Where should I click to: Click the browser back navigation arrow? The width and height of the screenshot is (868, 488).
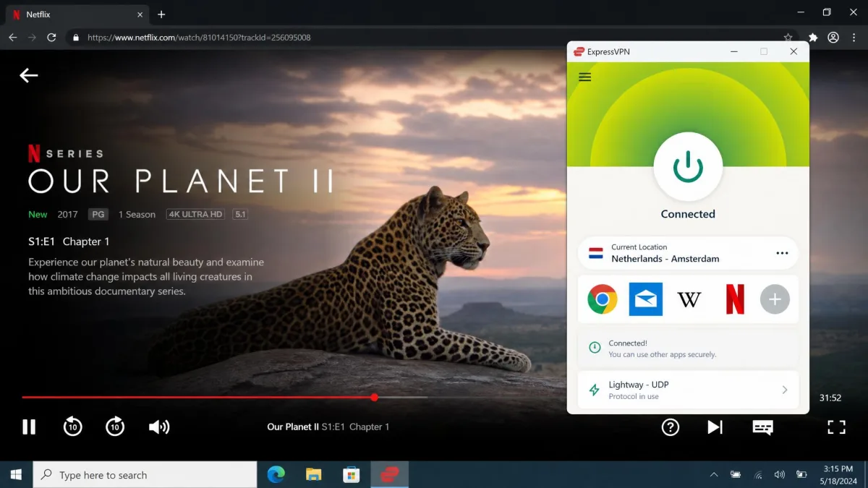pyautogui.click(x=13, y=38)
